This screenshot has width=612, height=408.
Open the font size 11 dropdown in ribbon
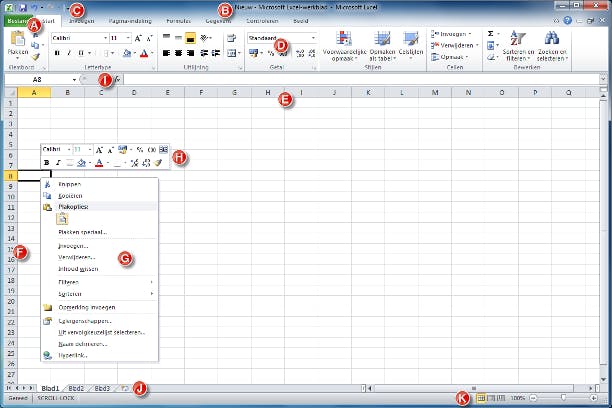coord(128,38)
